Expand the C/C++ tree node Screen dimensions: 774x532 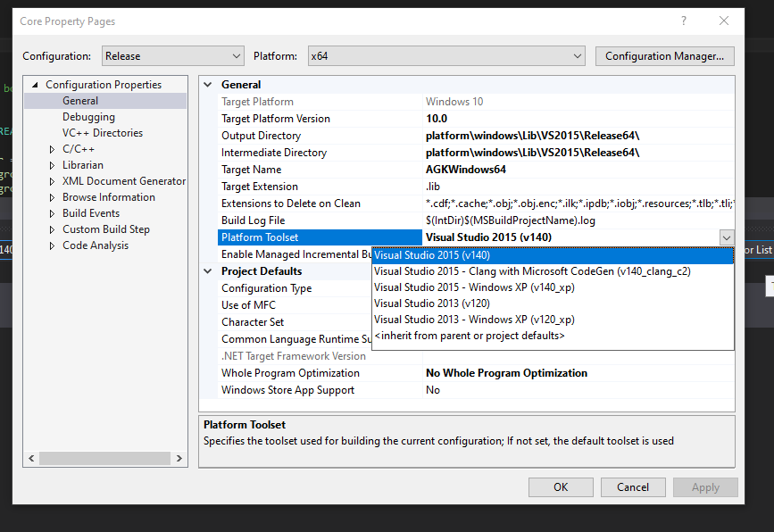click(x=52, y=149)
